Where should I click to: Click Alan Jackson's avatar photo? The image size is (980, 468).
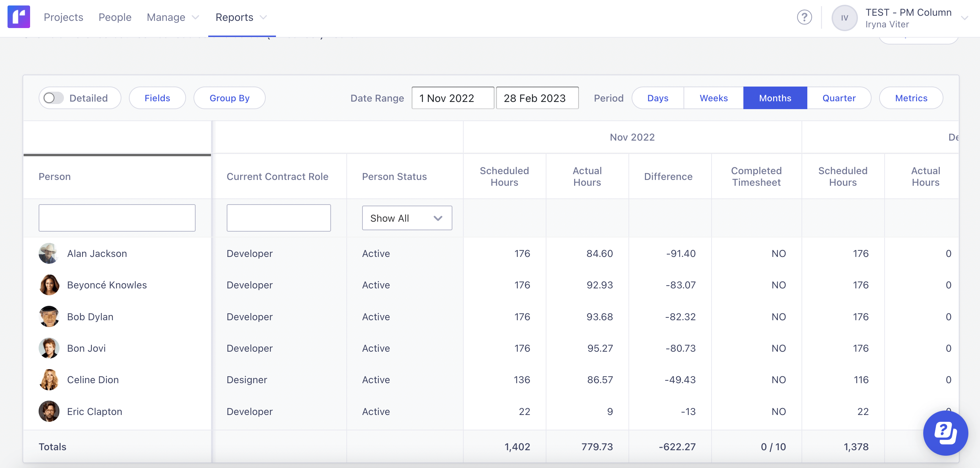[x=49, y=253]
